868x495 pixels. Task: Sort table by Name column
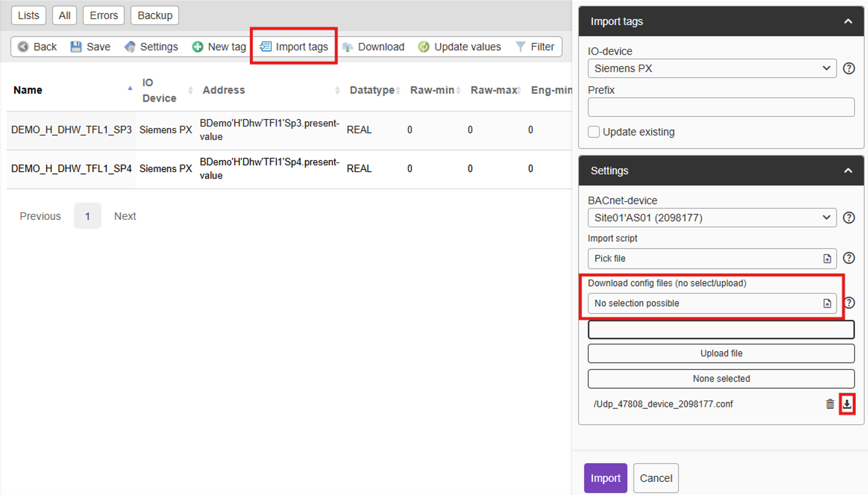point(72,90)
